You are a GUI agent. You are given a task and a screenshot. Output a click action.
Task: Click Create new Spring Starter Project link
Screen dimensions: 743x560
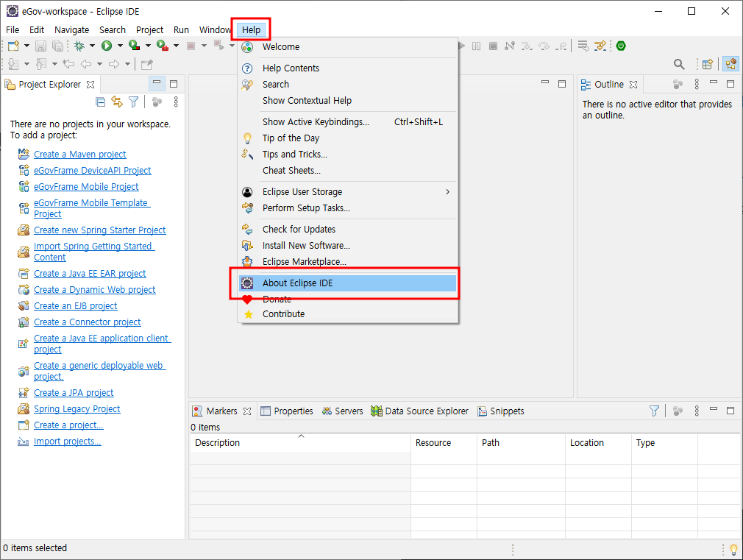(x=99, y=230)
